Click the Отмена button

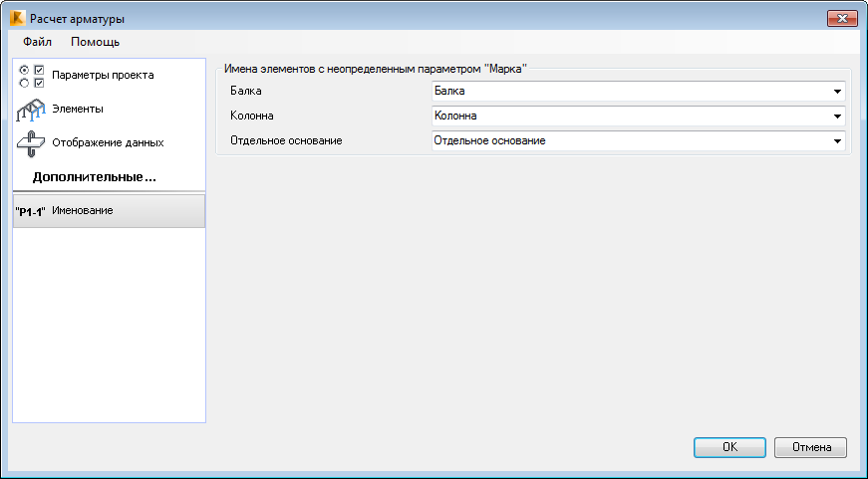[810, 447]
